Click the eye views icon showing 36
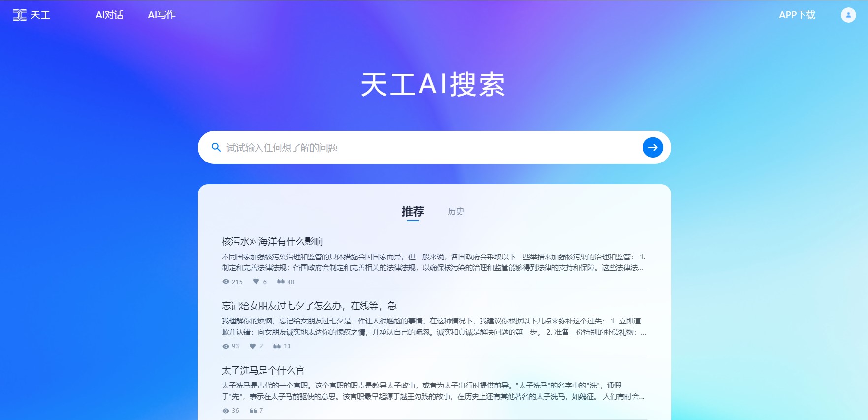 (225, 411)
